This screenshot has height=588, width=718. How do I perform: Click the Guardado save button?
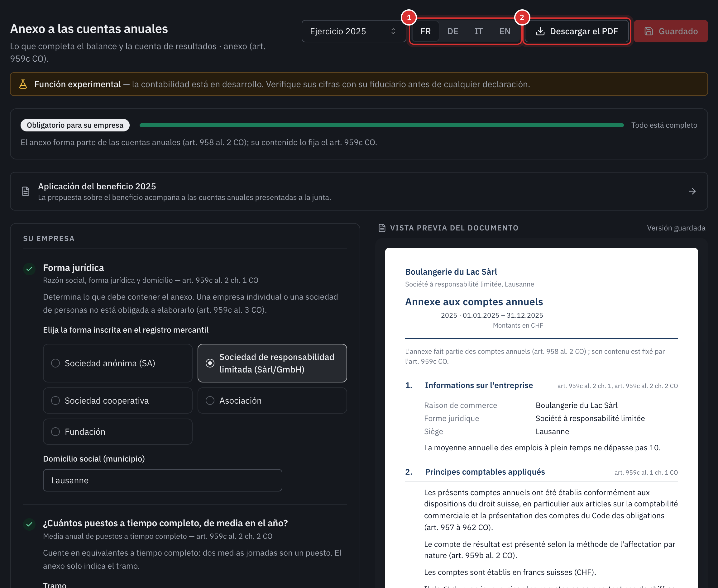(671, 31)
